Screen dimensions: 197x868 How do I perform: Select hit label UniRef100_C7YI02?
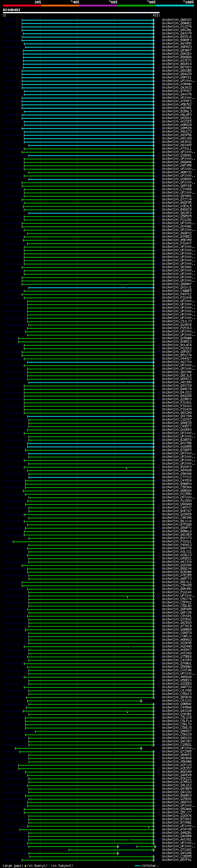pos(177,477)
